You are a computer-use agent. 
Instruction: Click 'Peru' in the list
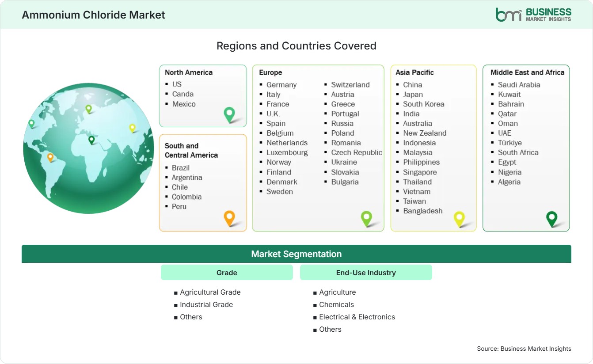click(179, 206)
